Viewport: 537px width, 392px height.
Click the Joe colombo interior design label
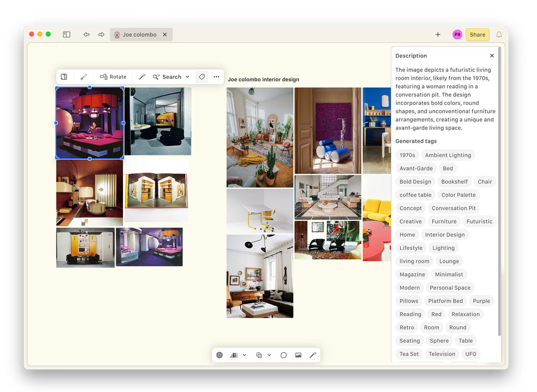click(x=264, y=79)
